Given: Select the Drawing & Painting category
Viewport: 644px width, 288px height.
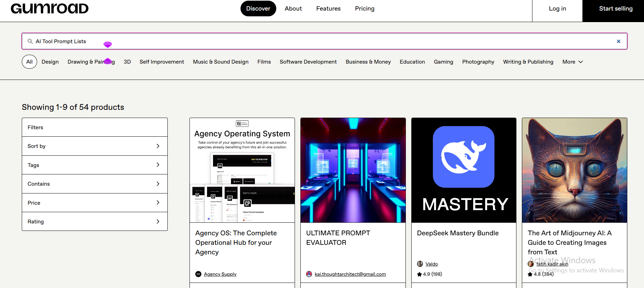Looking at the screenshot, I should point(91,62).
